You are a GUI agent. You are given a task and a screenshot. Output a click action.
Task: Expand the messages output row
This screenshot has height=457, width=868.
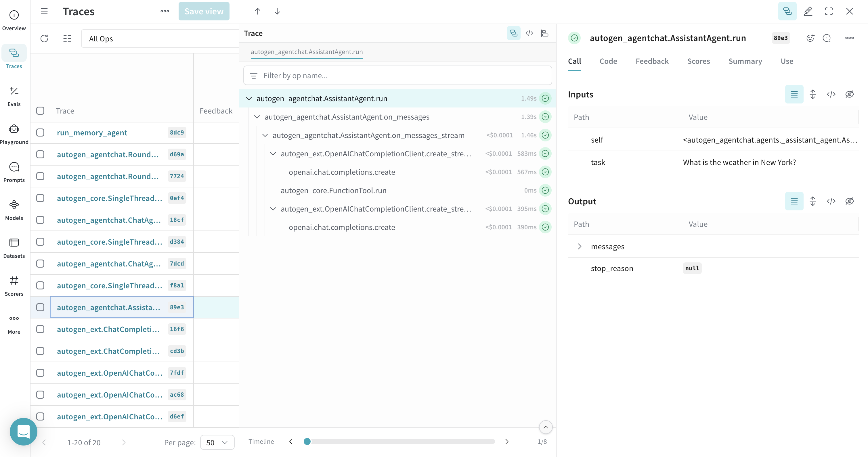coord(579,246)
